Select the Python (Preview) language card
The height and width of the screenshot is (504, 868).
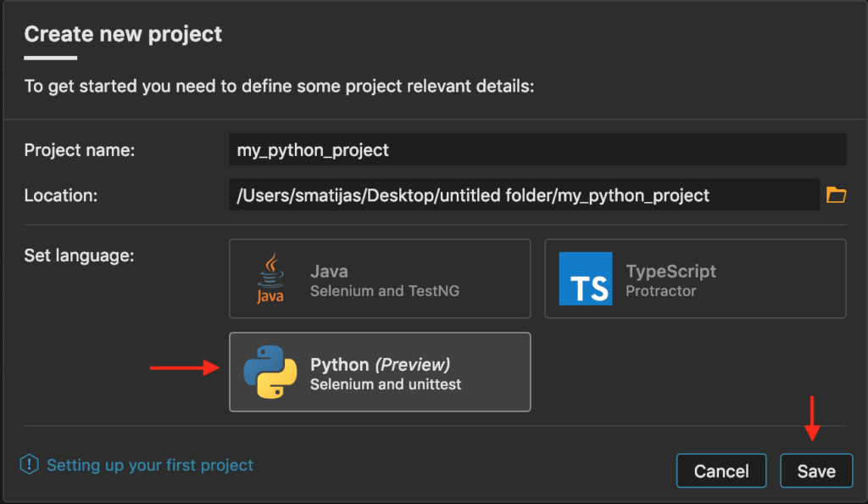[x=380, y=372]
